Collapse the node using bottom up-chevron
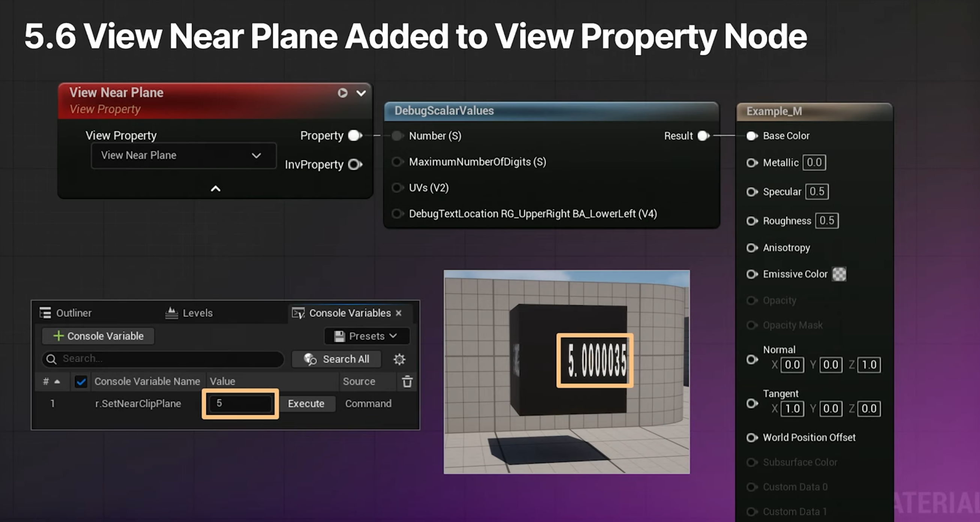Screen dimensions: 980x522 pos(215,189)
